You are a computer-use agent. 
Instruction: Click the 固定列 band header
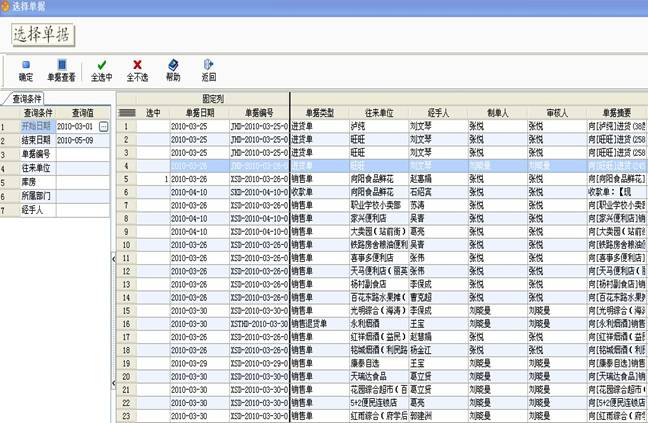[x=213, y=99]
